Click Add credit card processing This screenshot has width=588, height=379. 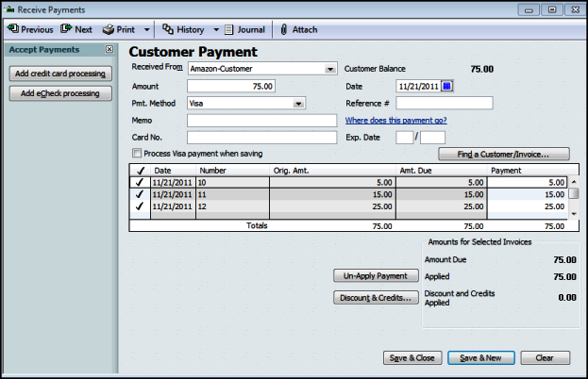pyautogui.click(x=59, y=74)
